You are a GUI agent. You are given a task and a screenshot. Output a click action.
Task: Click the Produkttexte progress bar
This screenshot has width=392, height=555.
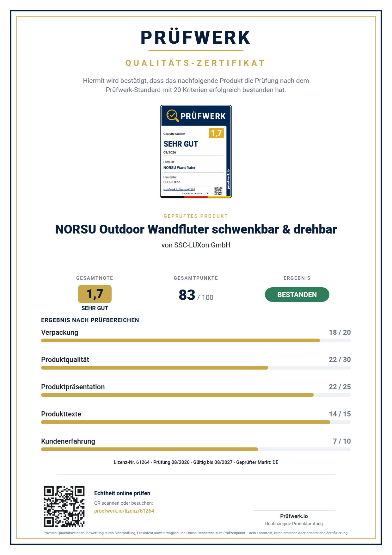coord(196,422)
